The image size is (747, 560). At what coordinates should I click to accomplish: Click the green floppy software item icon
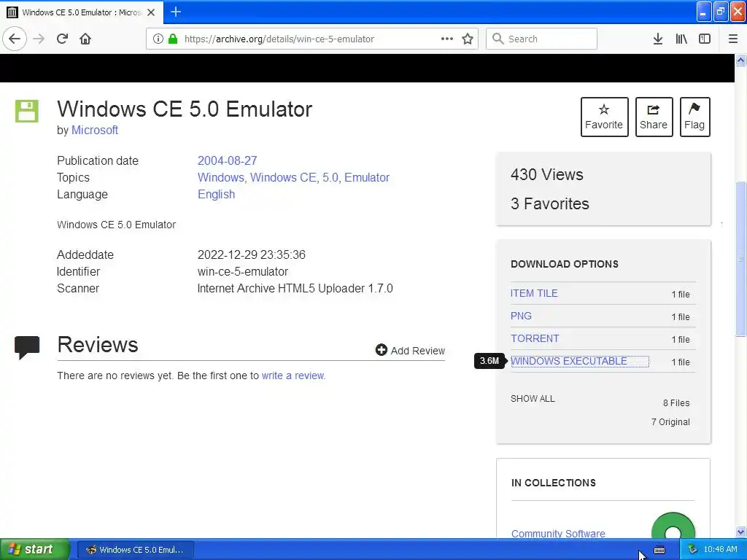[27, 111]
